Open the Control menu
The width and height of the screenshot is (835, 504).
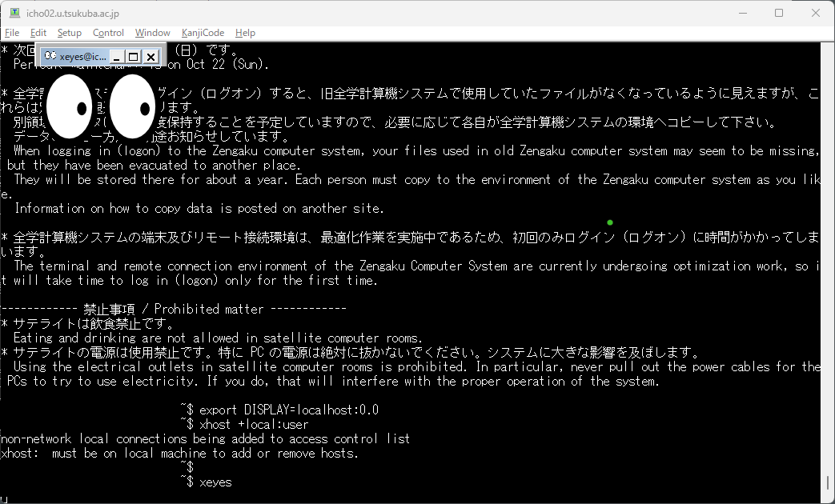[108, 33]
